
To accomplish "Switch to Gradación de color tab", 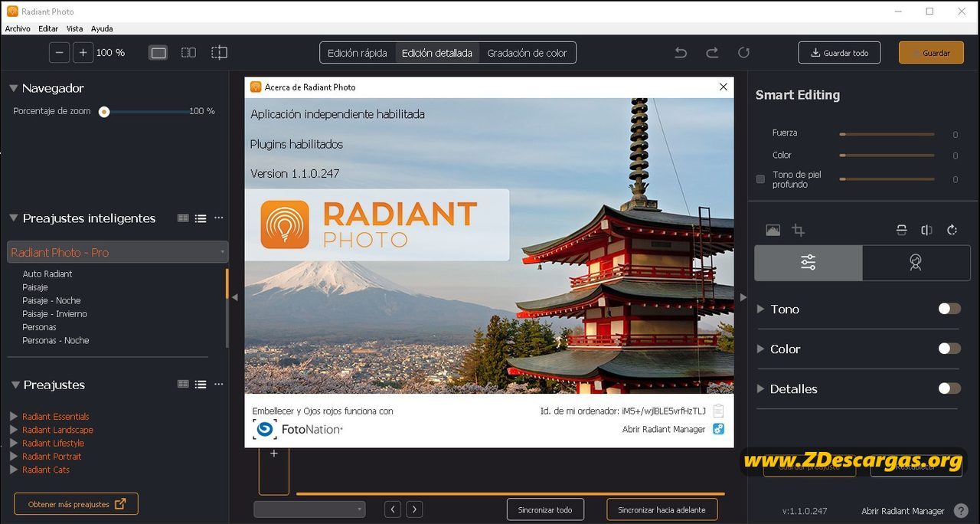I will (x=527, y=53).
